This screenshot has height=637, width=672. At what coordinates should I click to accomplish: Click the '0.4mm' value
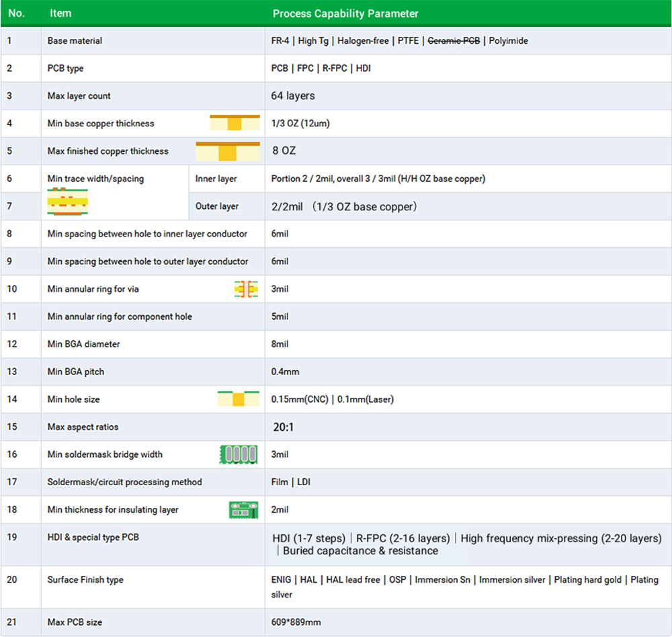pyautogui.click(x=285, y=372)
